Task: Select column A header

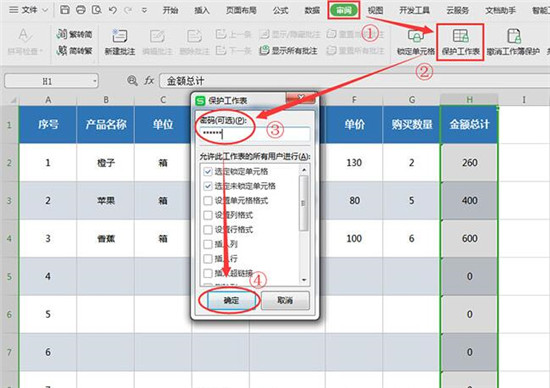Action: pyautogui.click(x=48, y=100)
